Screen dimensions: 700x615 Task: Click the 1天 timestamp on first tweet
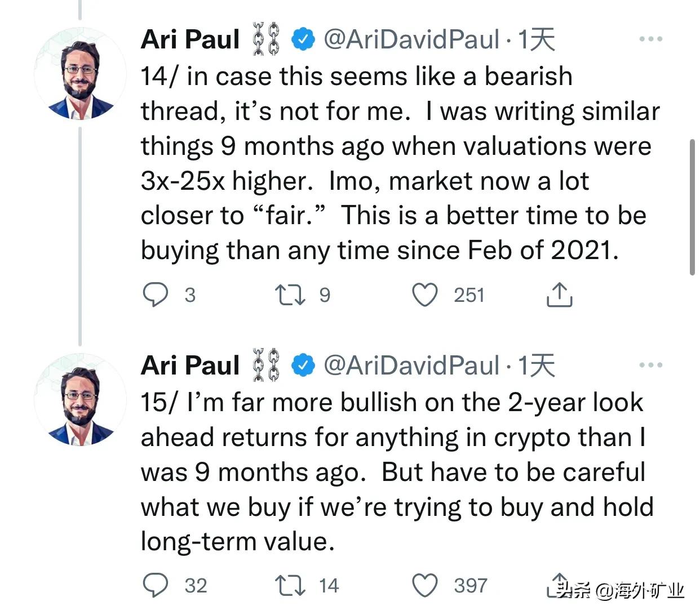click(537, 39)
